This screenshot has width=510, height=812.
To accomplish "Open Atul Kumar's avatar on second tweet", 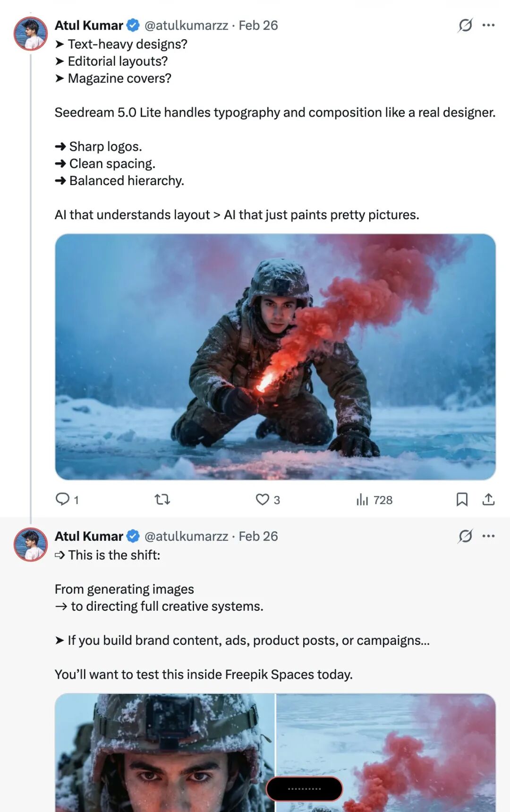I will click(31, 545).
